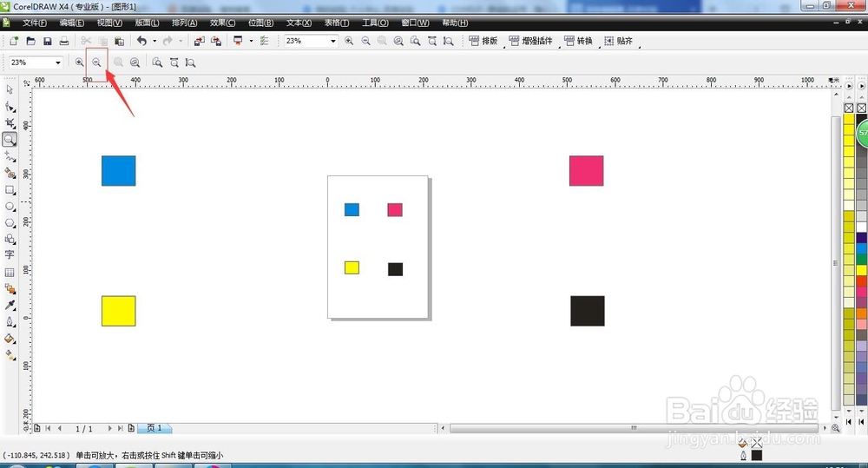
Task: Open the navigator magnifier at scrollbar corner
Action: click(x=836, y=428)
